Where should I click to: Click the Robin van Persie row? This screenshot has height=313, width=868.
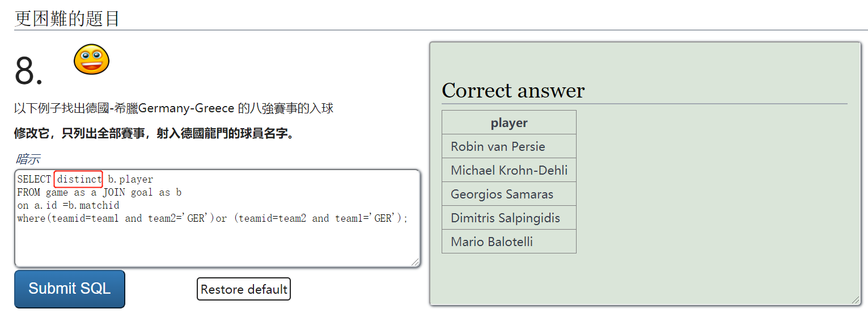pyautogui.click(x=509, y=146)
